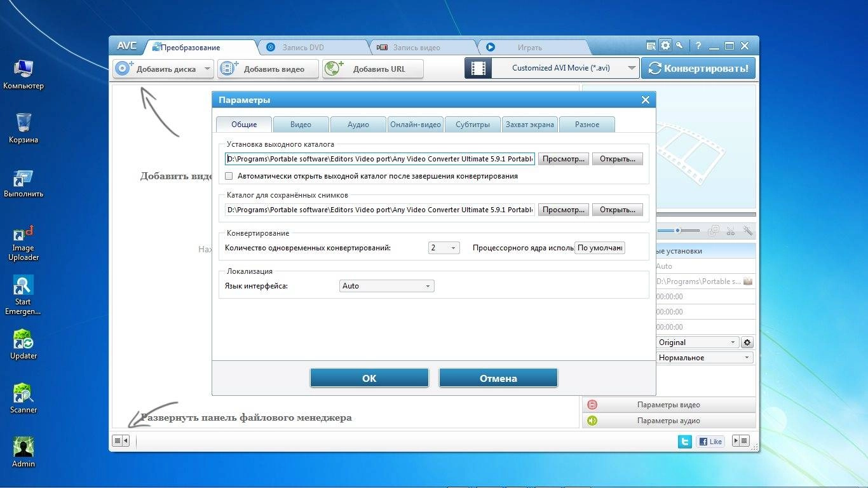Image resolution: width=868 pixels, height=488 pixels.
Task: Open Корзина recycle bin icon
Action: (x=24, y=128)
